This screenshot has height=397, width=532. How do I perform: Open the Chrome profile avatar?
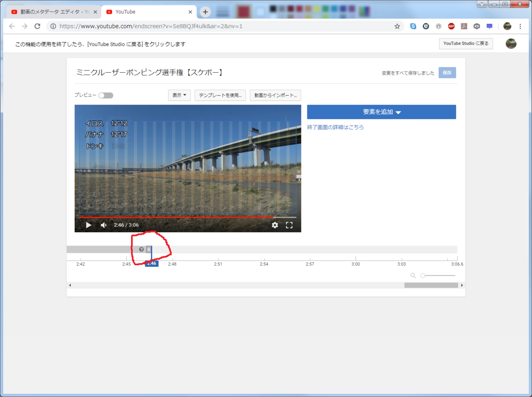pos(507,26)
